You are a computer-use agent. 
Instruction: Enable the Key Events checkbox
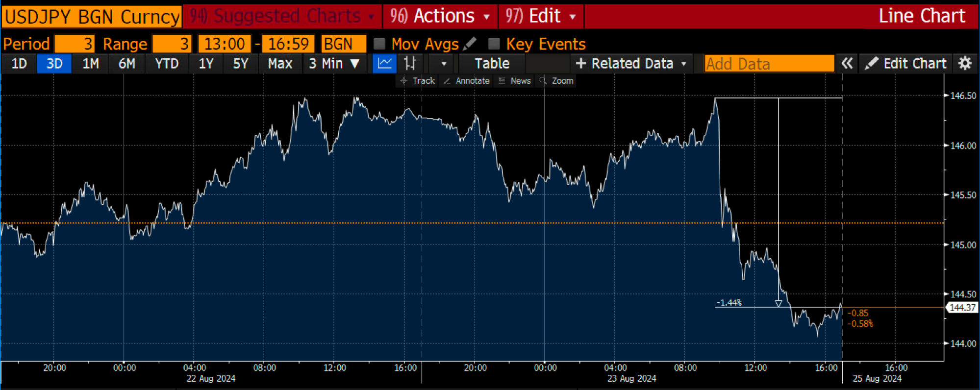pyautogui.click(x=494, y=44)
